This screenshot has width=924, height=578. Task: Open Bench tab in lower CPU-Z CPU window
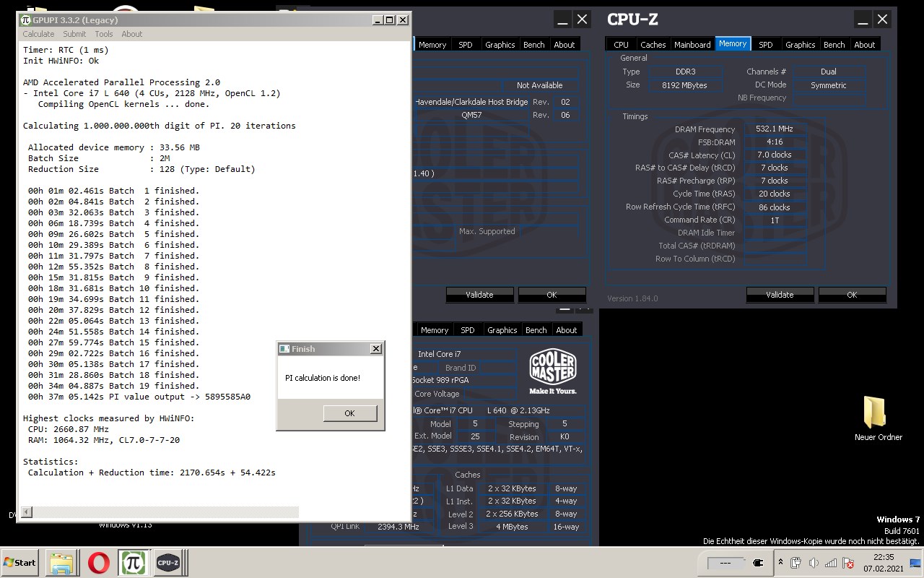[x=536, y=329]
